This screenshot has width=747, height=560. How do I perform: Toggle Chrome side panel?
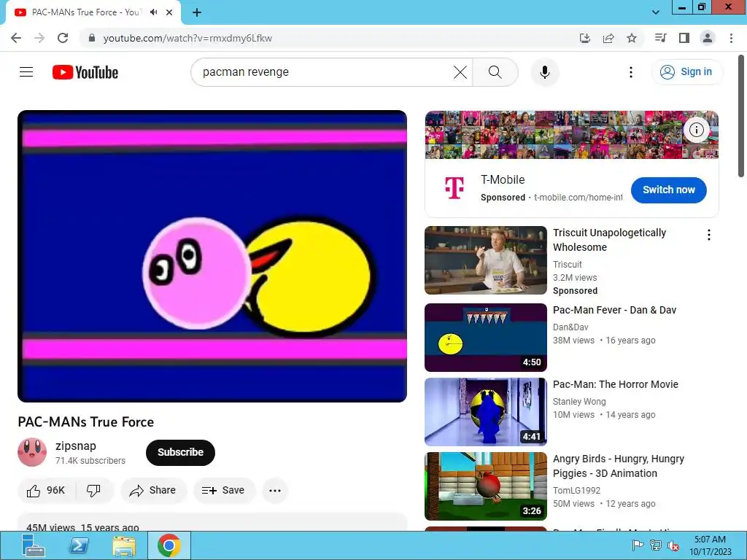click(x=684, y=38)
